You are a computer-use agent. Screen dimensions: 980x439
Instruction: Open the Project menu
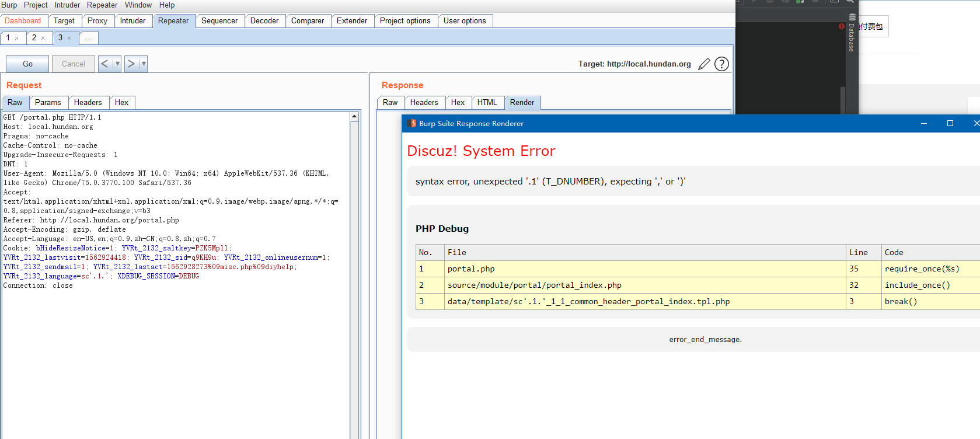click(36, 5)
